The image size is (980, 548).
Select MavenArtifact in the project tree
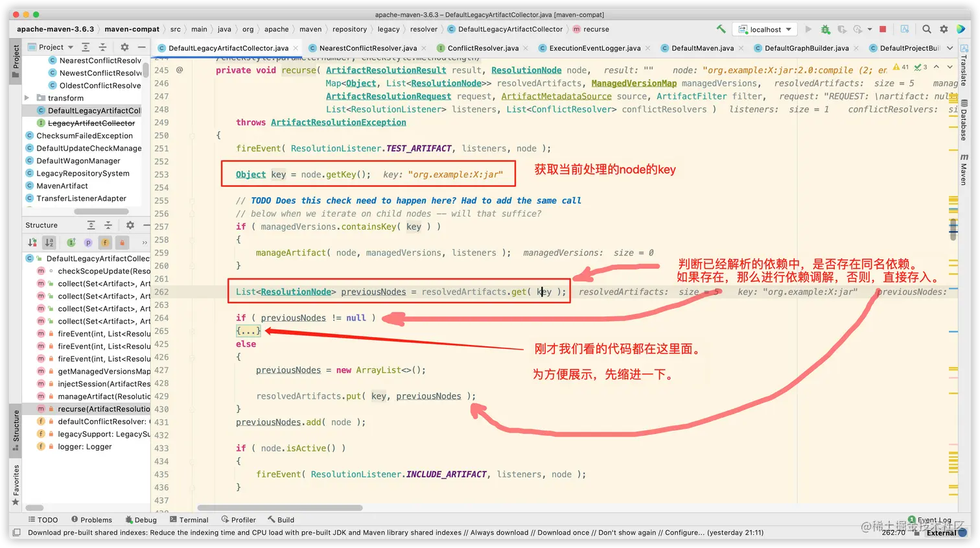click(x=62, y=185)
